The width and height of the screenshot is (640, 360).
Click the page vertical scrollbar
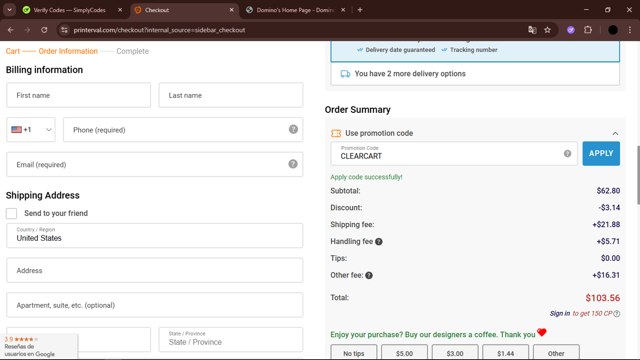pos(638,175)
